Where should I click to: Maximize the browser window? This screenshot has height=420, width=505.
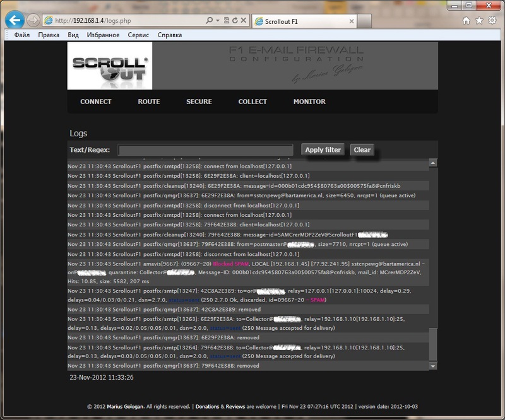tap(469, 5)
